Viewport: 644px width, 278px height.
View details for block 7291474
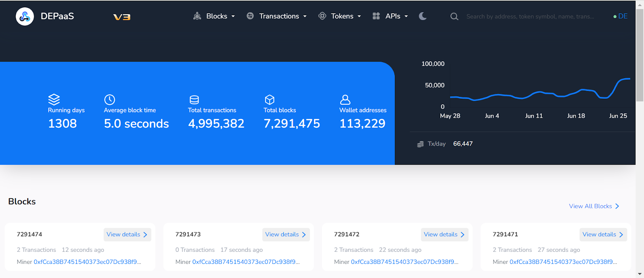tap(127, 234)
